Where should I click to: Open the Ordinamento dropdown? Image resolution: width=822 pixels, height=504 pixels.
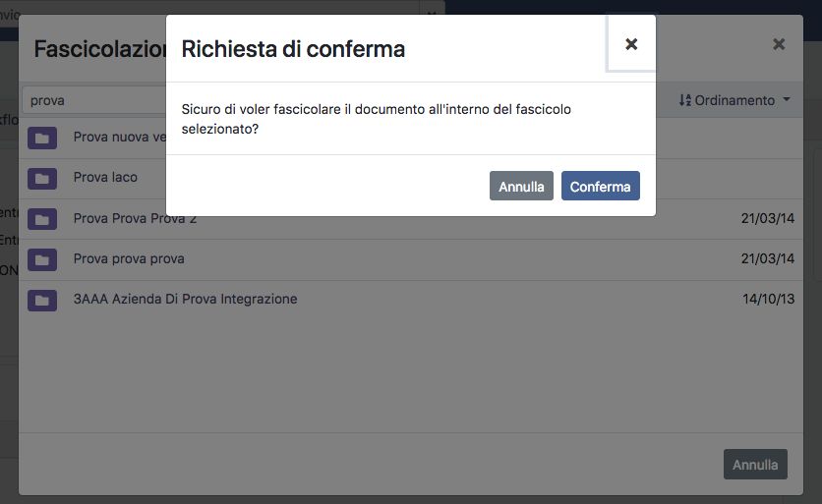[734, 100]
